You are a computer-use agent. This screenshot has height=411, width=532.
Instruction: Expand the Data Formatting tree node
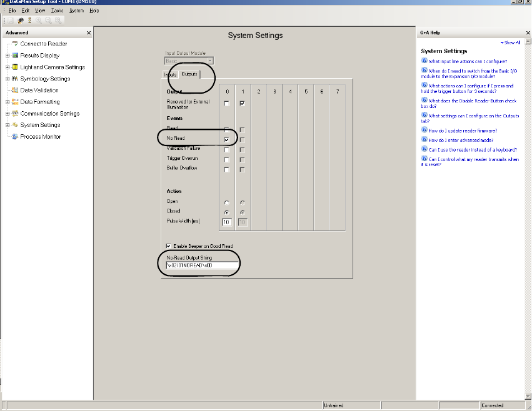(8, 102)
